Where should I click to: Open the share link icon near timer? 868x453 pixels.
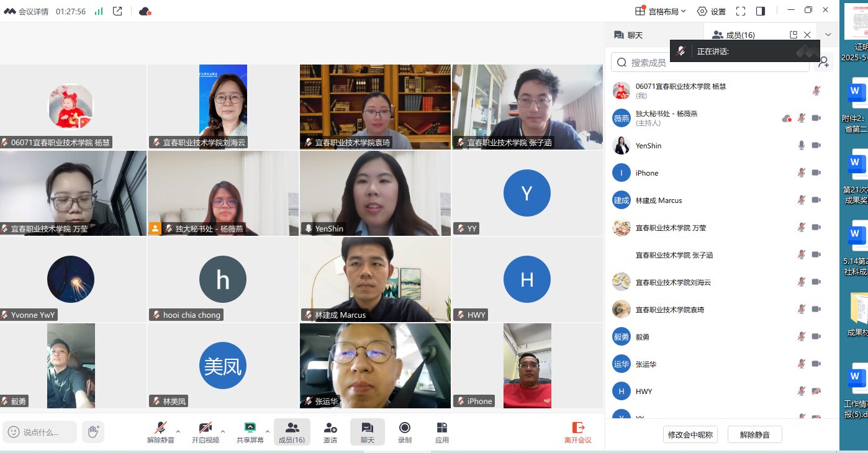click(x=117, y=11)
